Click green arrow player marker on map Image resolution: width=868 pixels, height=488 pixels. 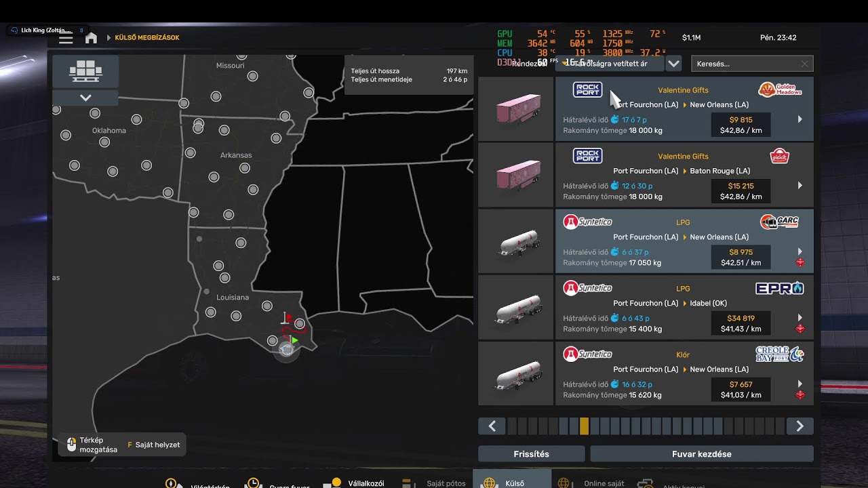click(x=294, y=340)
